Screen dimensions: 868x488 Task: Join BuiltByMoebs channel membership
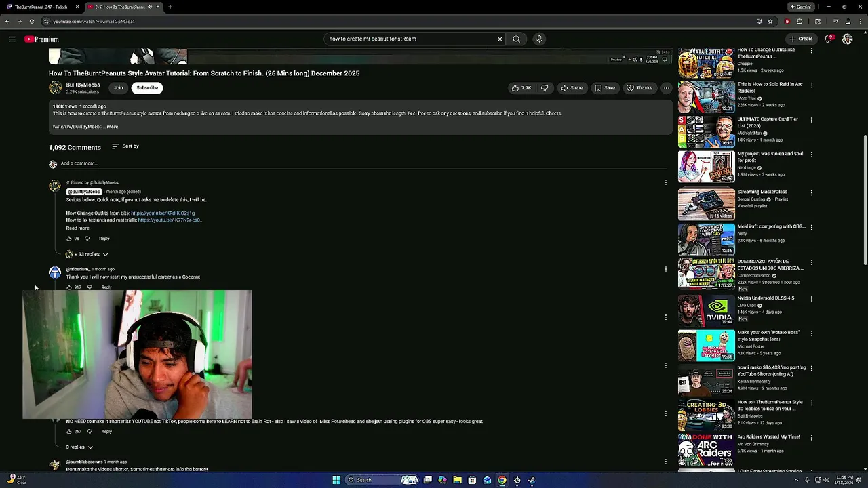[118, 88]
